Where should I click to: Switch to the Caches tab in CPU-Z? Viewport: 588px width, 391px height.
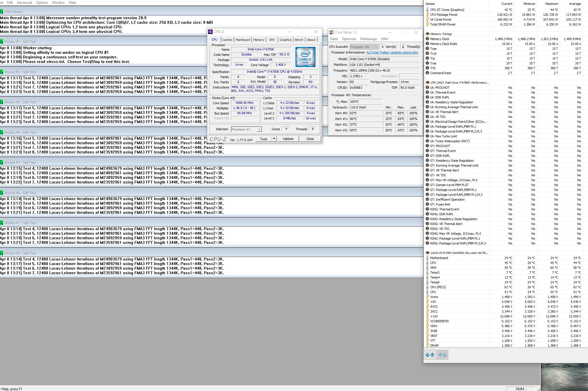pos(227,40)
